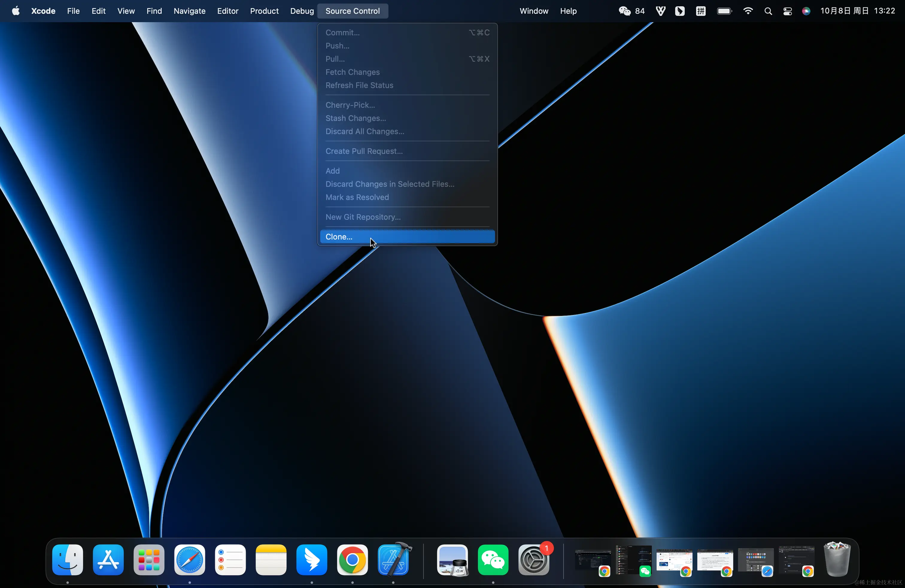This screenshot has width=905, height=588.
Task: Launch Safari from the Dock
Action: pos(190,560)
